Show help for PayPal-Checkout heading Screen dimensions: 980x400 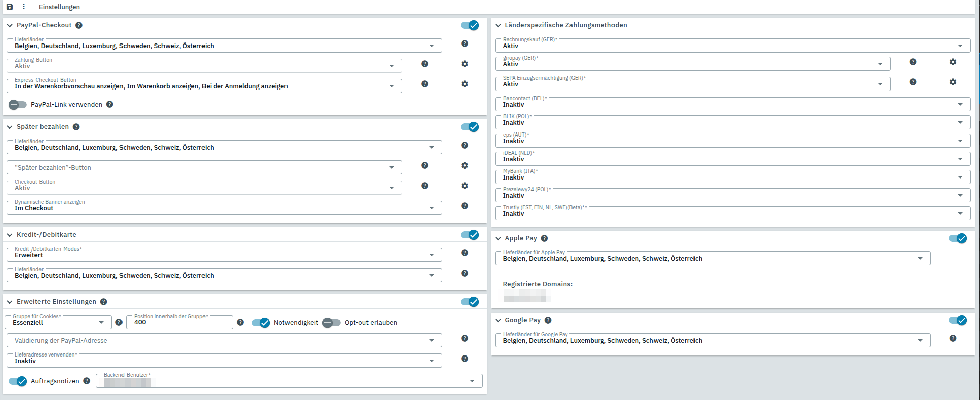point(79,25)
